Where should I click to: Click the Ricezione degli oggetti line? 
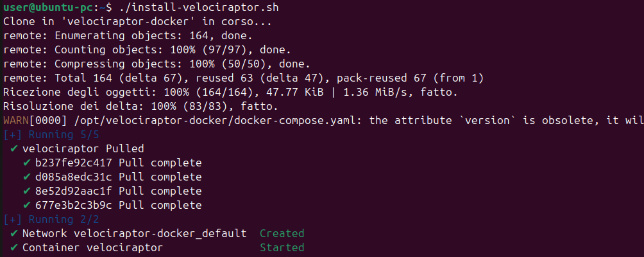[230, 93]
